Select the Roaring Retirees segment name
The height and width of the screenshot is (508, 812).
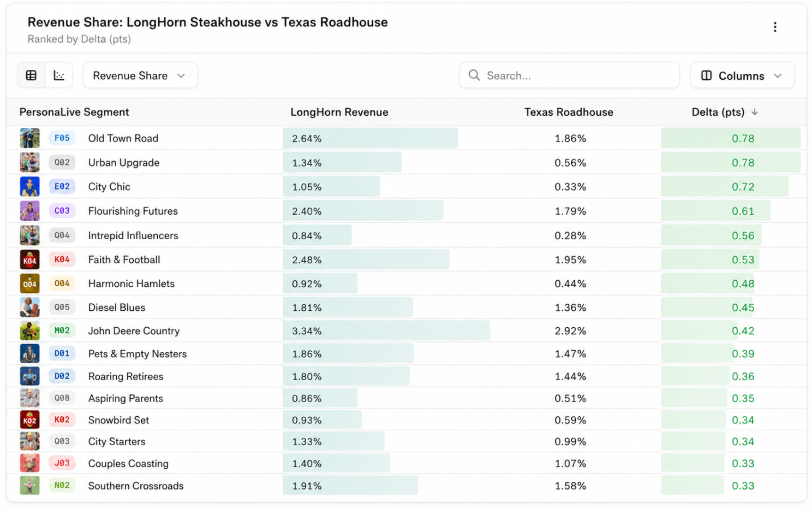(x=126, y=376)
